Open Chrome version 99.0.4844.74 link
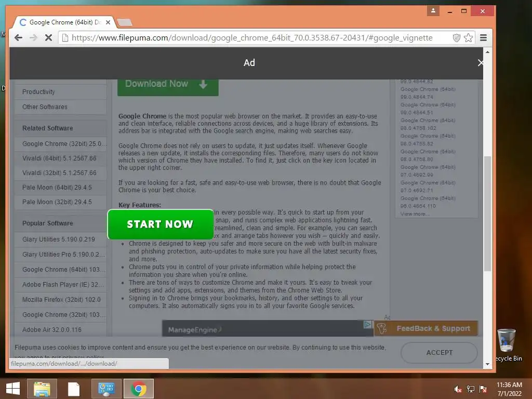The width and height of the screenshot is (532, 399). point(428,93)
